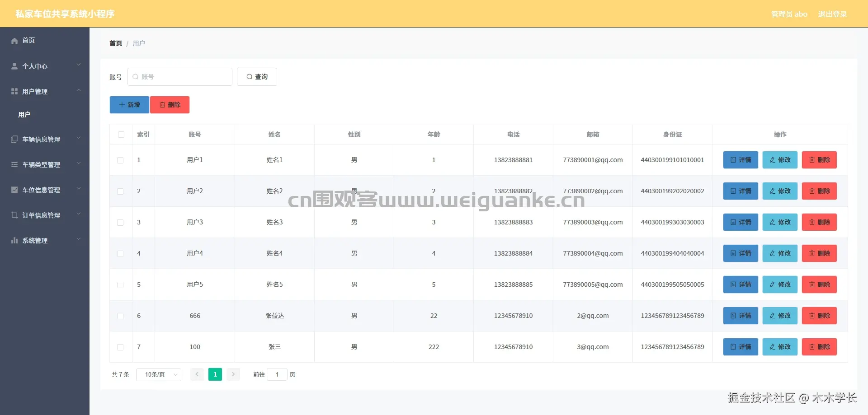Viewport: 868px width, 415px height.
Task: Select 首页 in the sidebar menu
Action: point(45,40)
